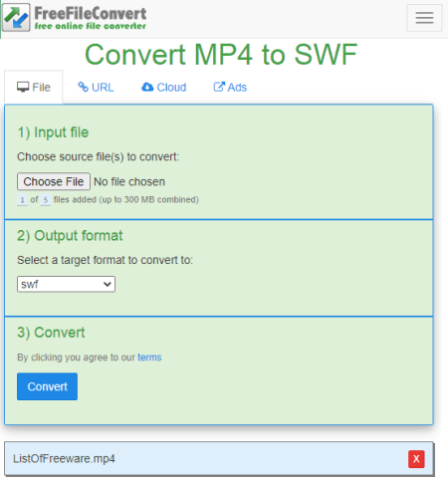Click the '1) Input file' heading
This screenshot has width=448, height=477.
click(53, 132)
